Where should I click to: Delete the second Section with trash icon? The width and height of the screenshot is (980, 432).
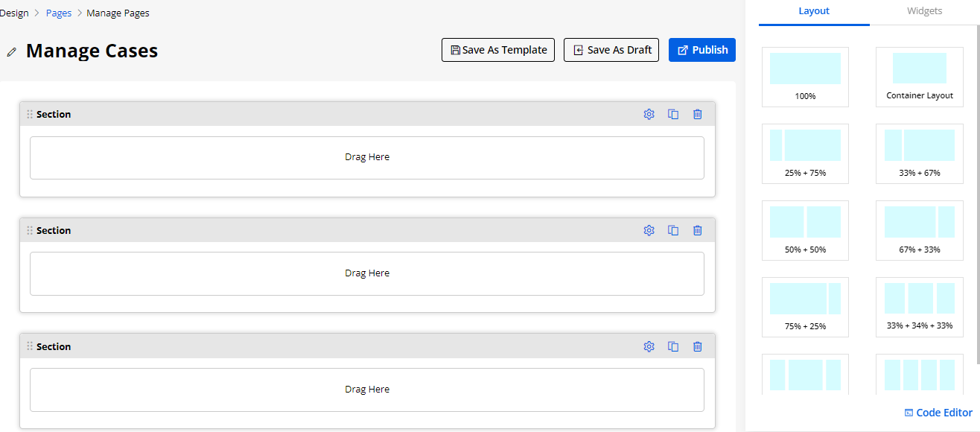(x=698, y=230)
